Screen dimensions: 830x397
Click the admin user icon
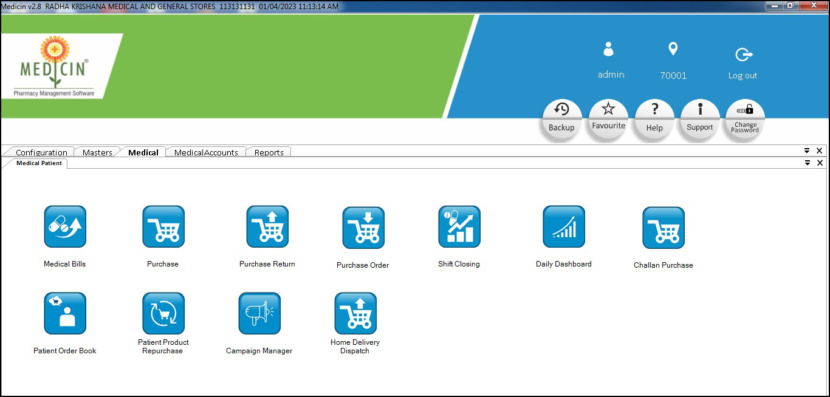(609, 49)
